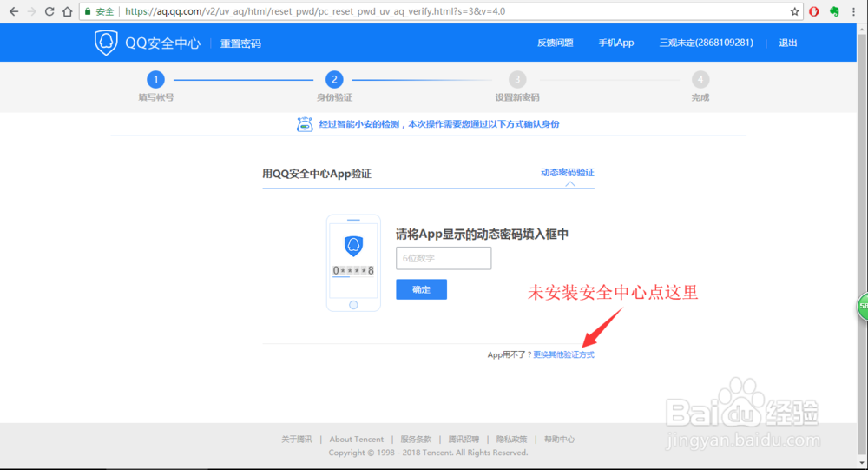Open the green Evernote extension icon
Screen dimensions: 868x470
(834, 11)
